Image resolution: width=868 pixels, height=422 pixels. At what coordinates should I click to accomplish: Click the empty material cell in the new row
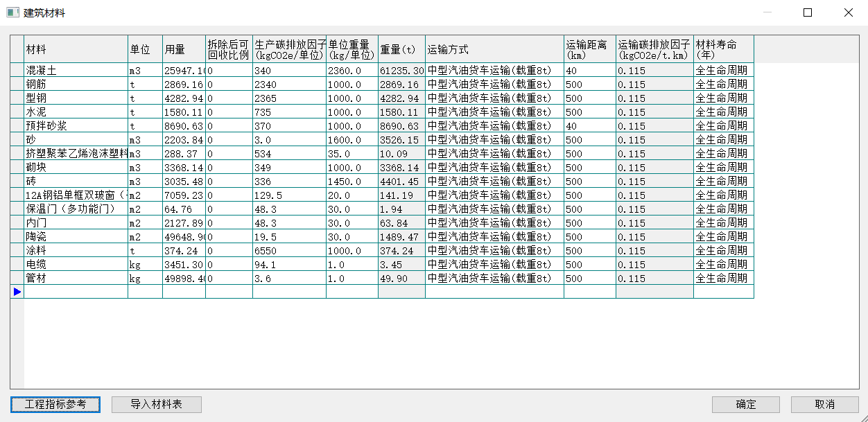point(76,292)
